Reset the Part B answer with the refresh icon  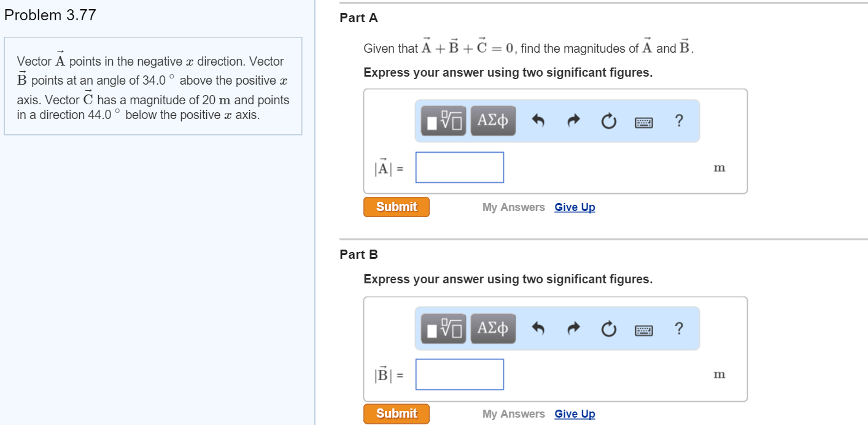[x=608, y=328]
